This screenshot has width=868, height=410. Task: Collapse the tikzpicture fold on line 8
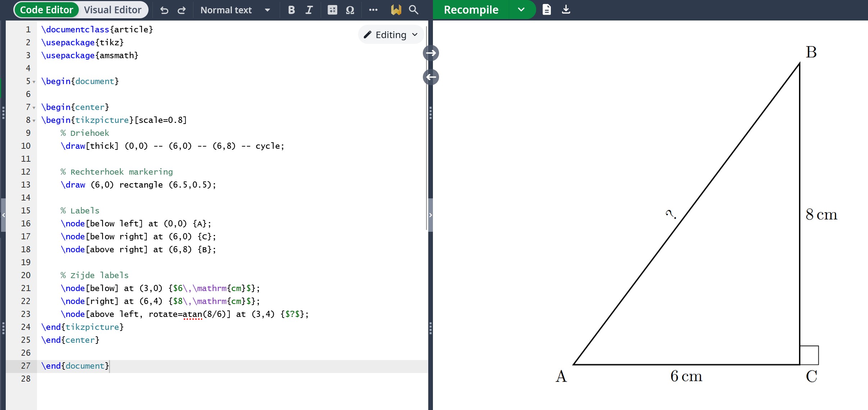[34, 121]
